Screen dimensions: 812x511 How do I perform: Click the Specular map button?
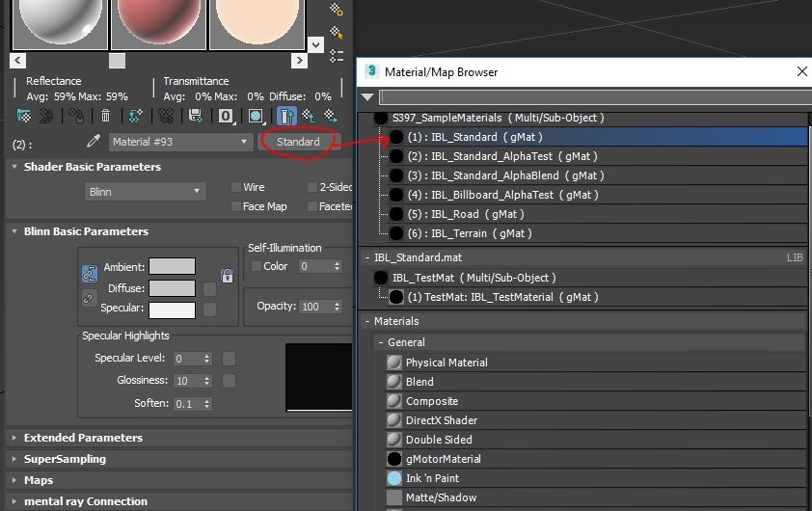209,309
